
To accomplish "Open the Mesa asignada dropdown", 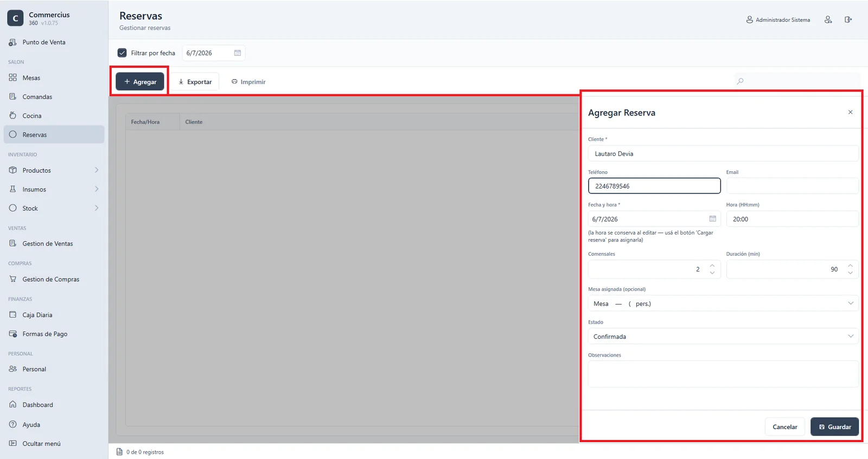I will point(723,303).
